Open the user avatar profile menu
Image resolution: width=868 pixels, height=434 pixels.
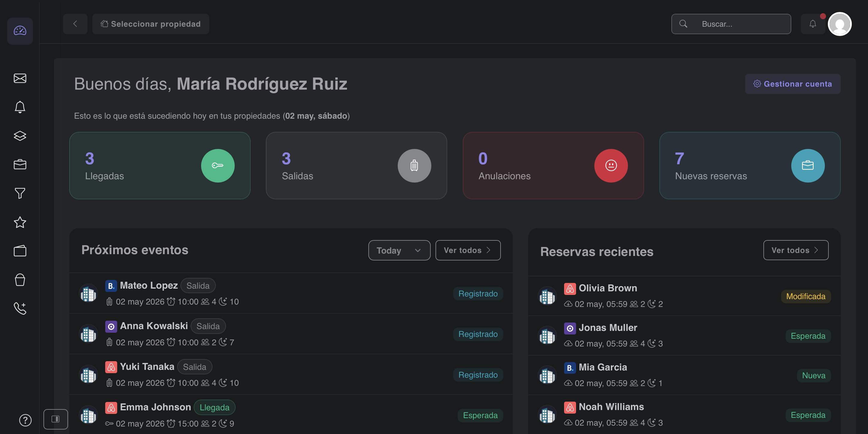coord(840,24)
